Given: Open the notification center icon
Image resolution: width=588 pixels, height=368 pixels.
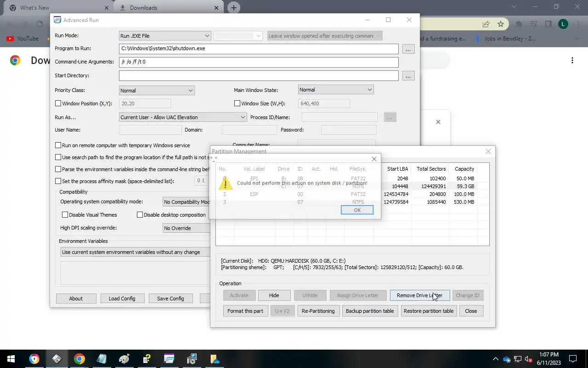Looking at the screenshot, I should click(573, 359).
